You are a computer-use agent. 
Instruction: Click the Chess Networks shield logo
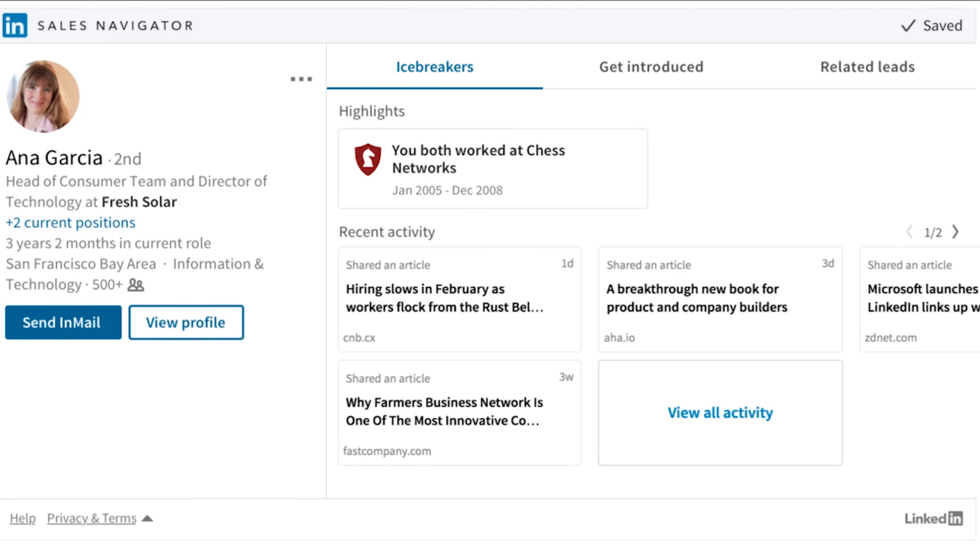point(368,159)
